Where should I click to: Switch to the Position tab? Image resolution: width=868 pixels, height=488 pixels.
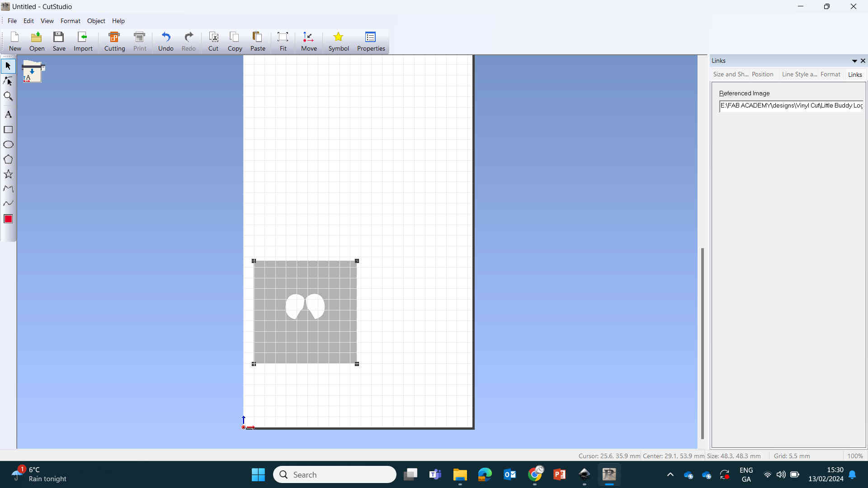click(x=762, y=74)
